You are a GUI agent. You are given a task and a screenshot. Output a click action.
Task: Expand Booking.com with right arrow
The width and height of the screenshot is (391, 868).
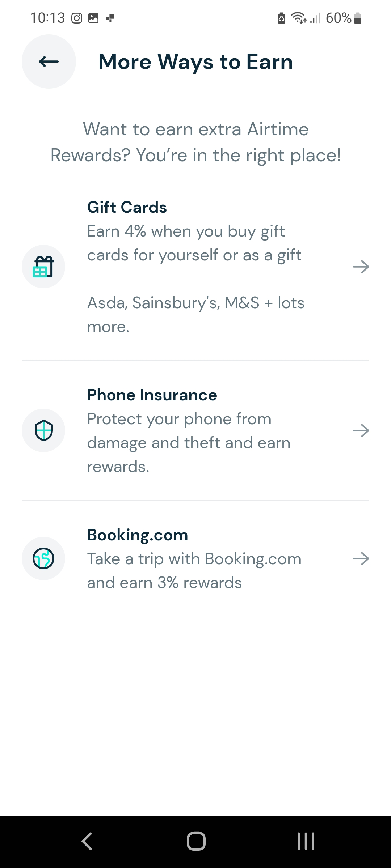point(361,559)
